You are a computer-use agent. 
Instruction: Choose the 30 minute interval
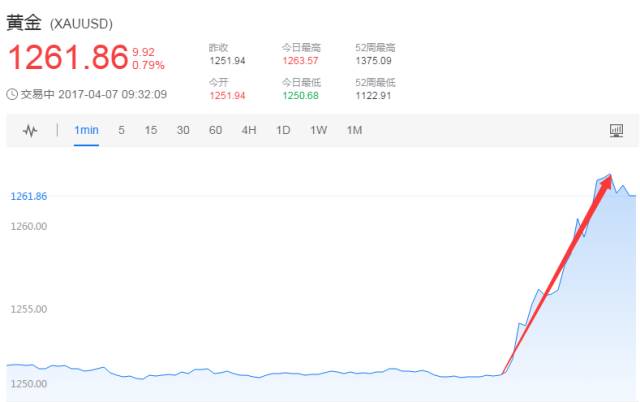coord(183,131)
